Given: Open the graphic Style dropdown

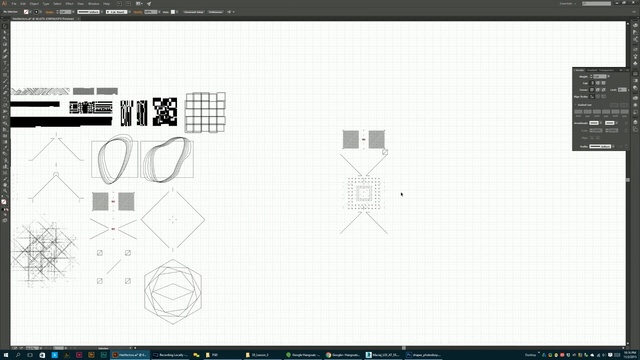Looking at the screenshot, I should tap(177, 12).
